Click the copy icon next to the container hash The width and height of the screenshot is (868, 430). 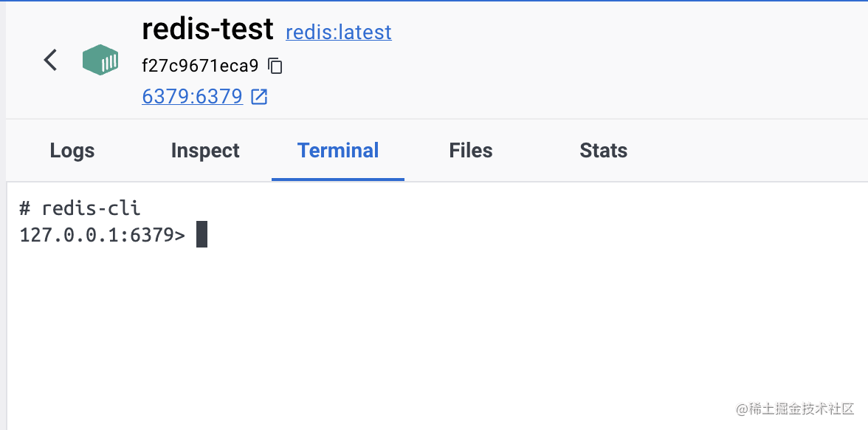coord(276,66)
